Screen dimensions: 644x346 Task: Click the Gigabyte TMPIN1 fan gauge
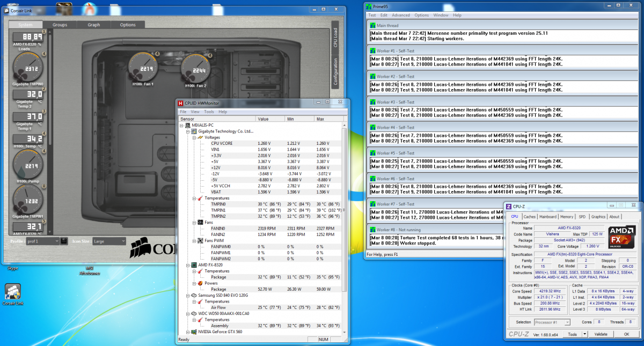click(28, 200)
